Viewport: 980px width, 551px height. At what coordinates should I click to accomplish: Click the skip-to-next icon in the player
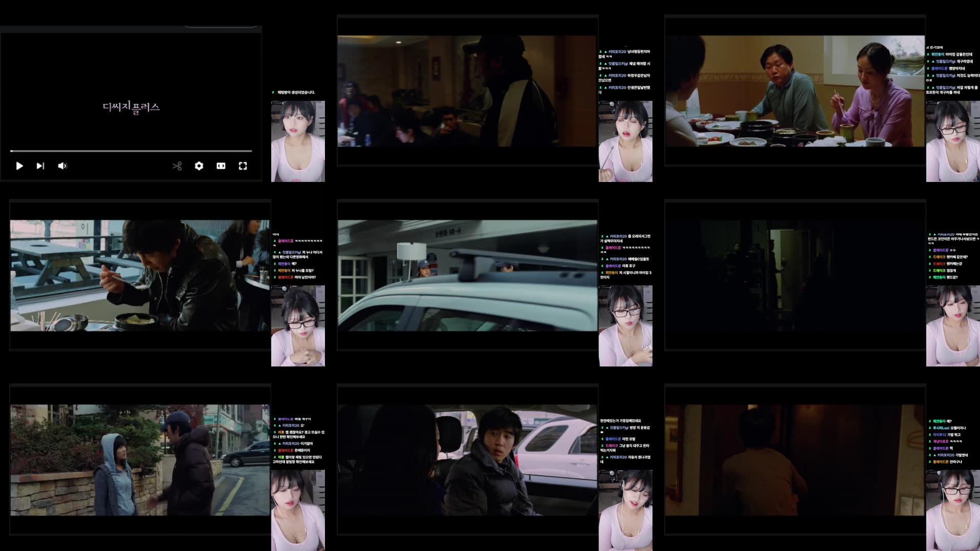pyautogui.click(x=40, y=166)
